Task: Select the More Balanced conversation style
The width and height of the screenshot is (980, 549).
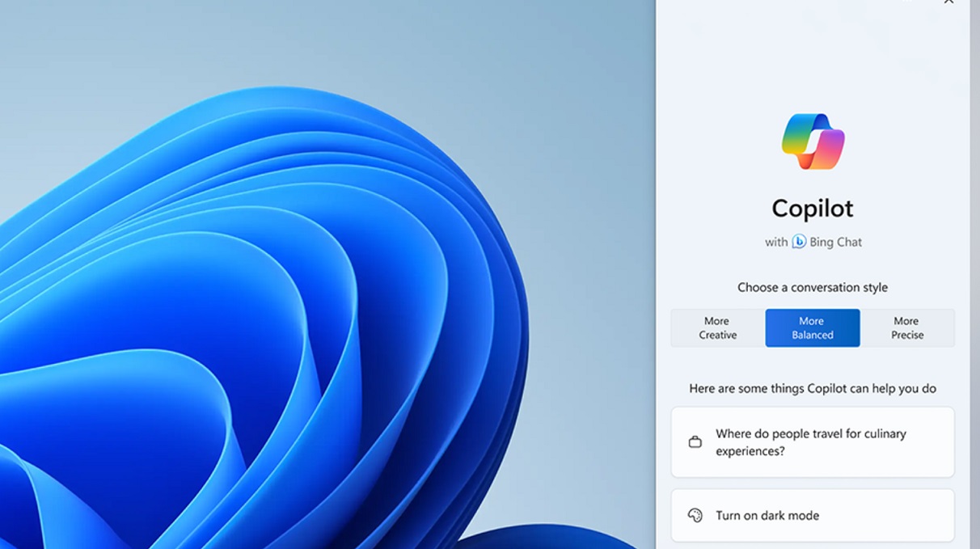Action: [x=813, y=328]
